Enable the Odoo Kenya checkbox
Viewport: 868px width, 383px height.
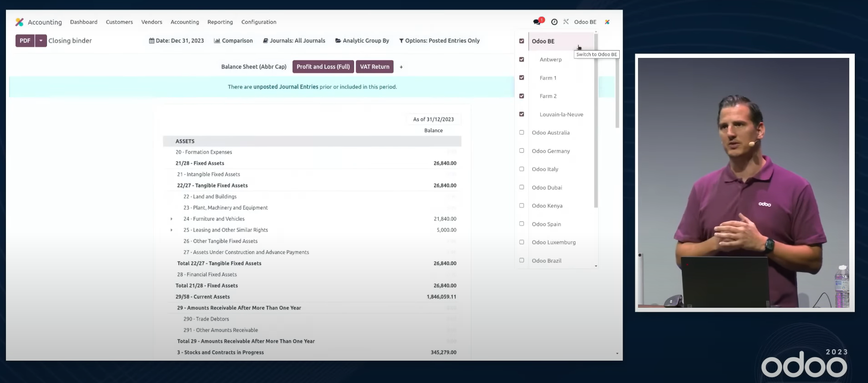point(522,205)
